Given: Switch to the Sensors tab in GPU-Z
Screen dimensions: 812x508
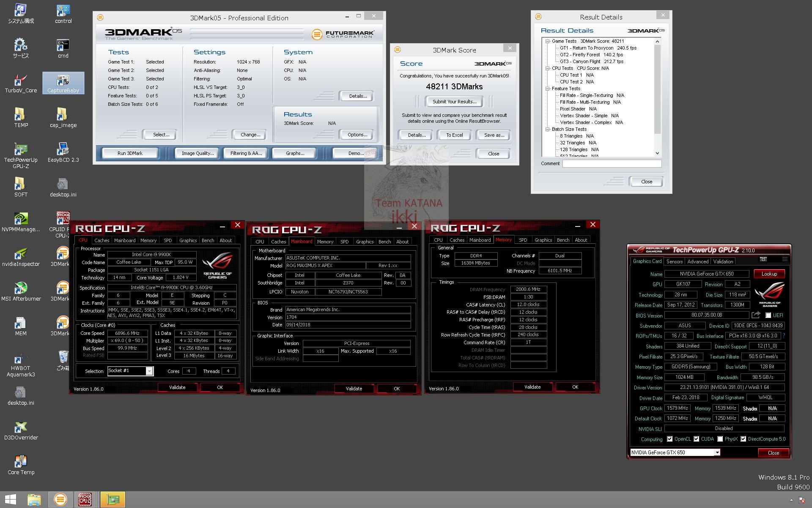Looking at the screenshot, I should pyautogui.click(x=675, y=262).
